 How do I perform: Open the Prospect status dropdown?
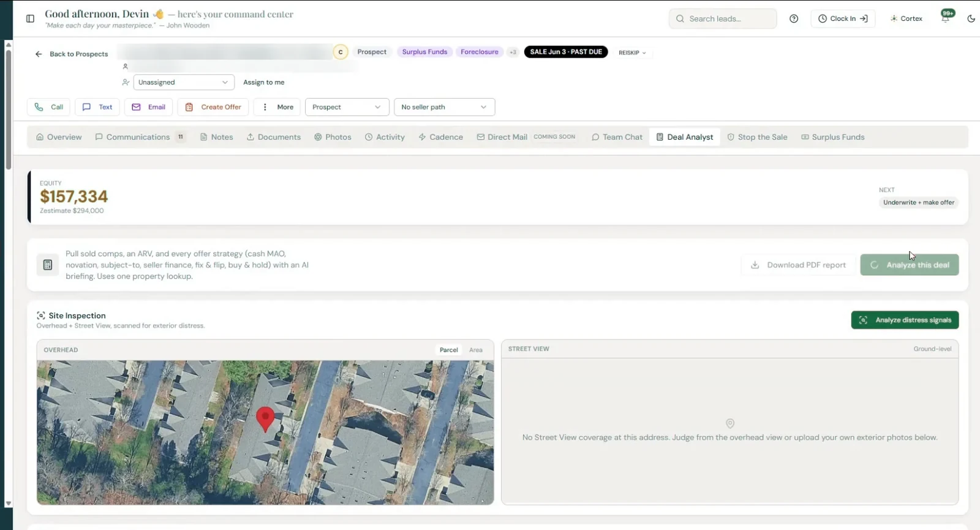pyautogui.click(x=347, y=107)
